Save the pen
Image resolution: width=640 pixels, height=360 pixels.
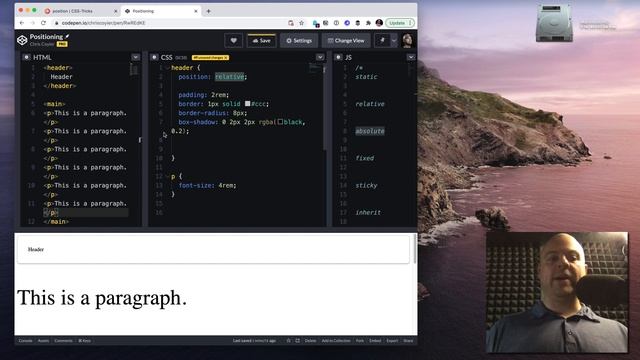(x=261, y=40)
